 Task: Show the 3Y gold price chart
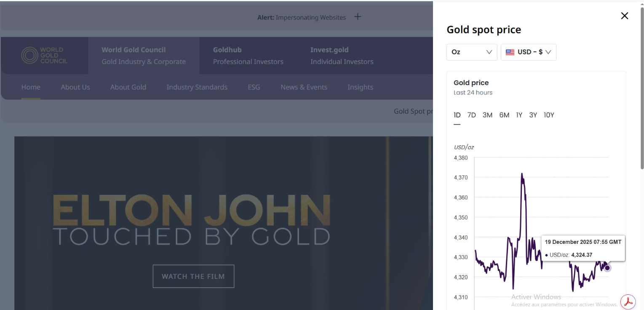[533, 115]
